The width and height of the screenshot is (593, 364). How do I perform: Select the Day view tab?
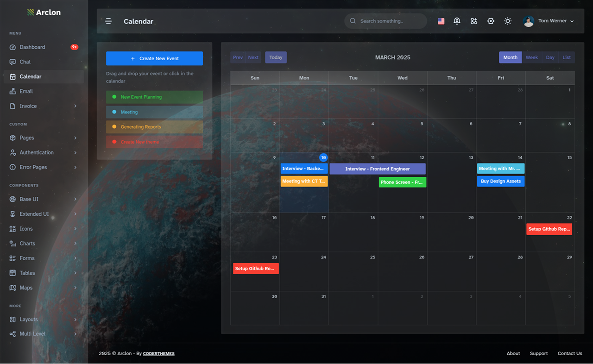click(x=550, y=57)
